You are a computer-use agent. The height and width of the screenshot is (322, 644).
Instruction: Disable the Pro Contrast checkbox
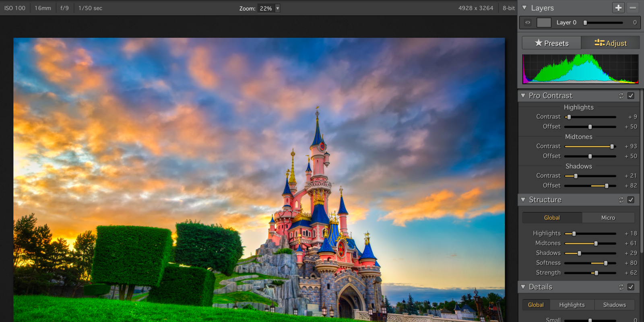[631, 96]
